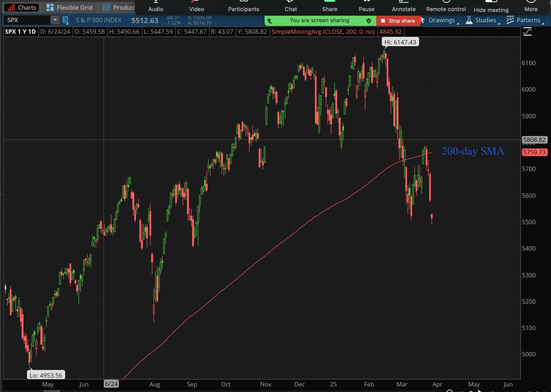Click the flask icon beside Studies
551x392 pixels.
469,20
